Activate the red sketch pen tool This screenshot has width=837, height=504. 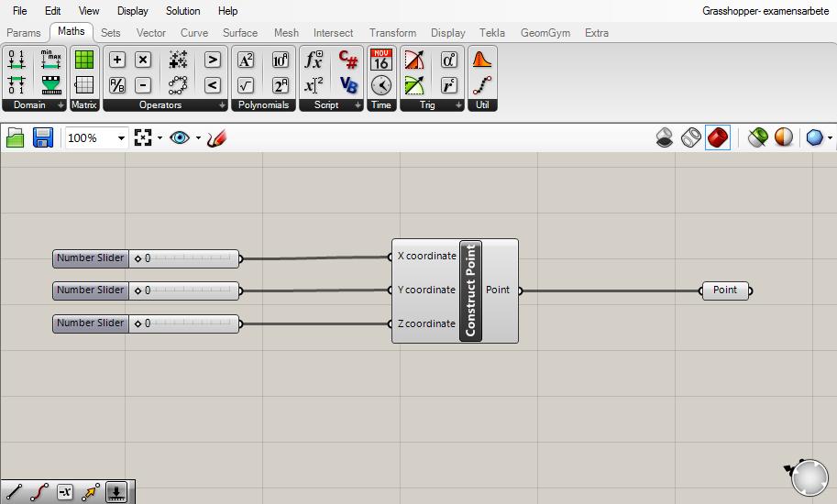216,138
